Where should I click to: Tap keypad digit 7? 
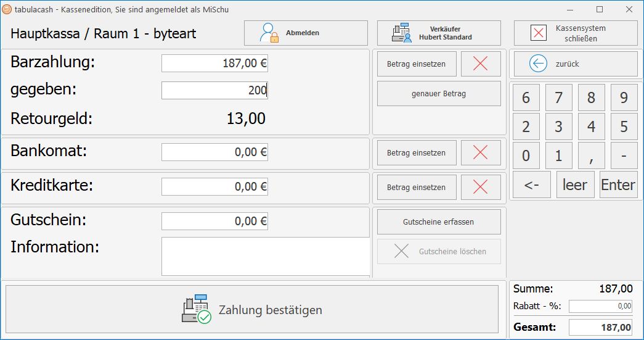[x=558, y=97]
